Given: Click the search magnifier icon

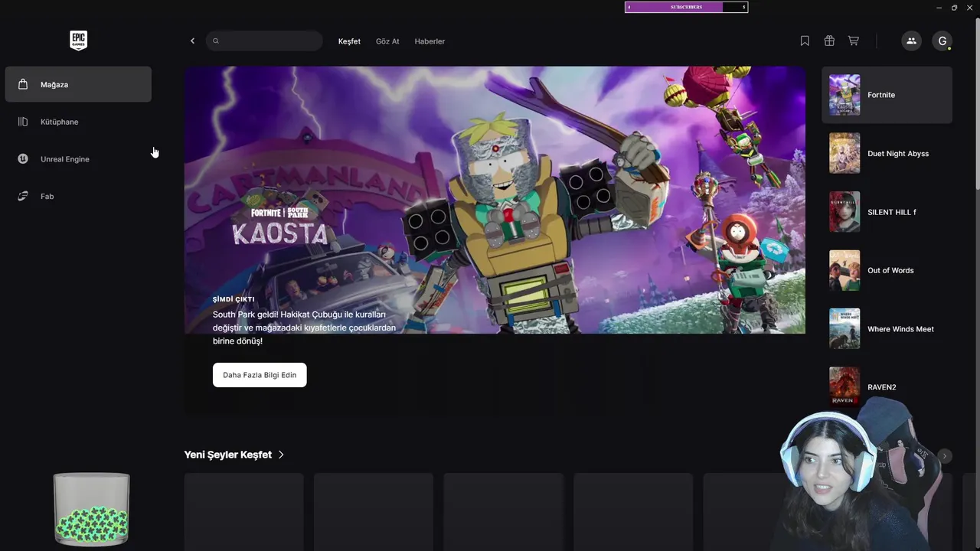Looking at the screenshot, I should [x=216, y=41].
